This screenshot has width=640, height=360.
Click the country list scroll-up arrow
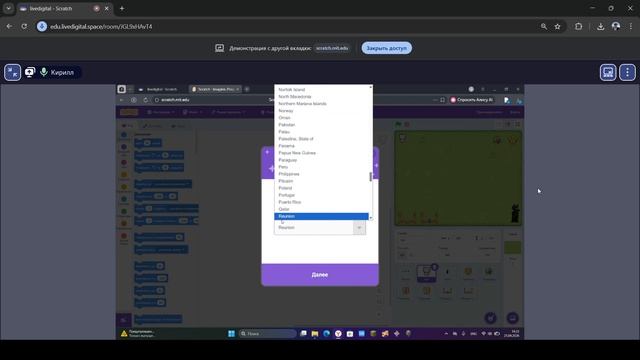coord(371,87)
